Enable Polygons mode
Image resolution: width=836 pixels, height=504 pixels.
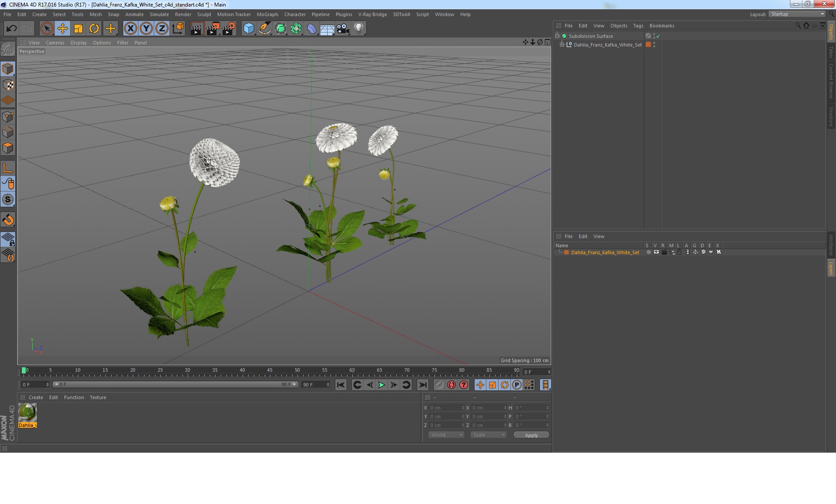coord(8,148)
